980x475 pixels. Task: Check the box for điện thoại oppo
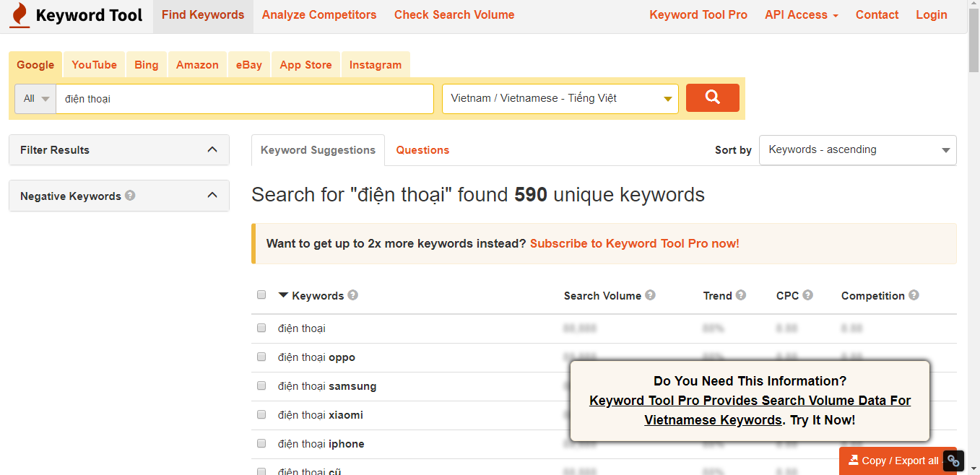coord(261,357)
